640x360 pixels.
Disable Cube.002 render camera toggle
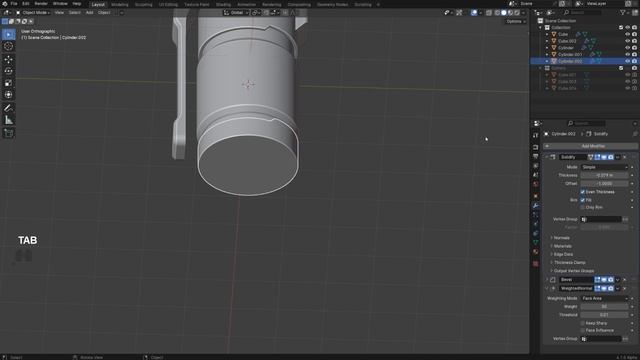click(634, 41)
